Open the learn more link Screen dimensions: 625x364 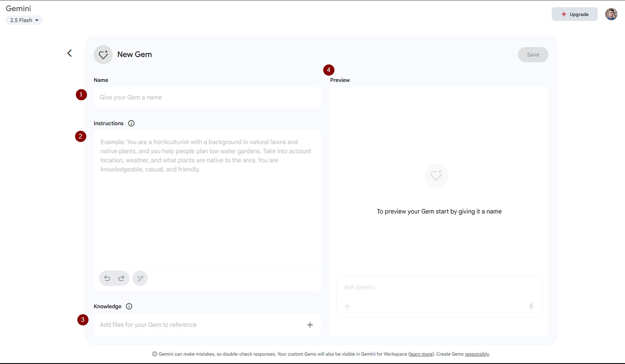tap(421, 354)
